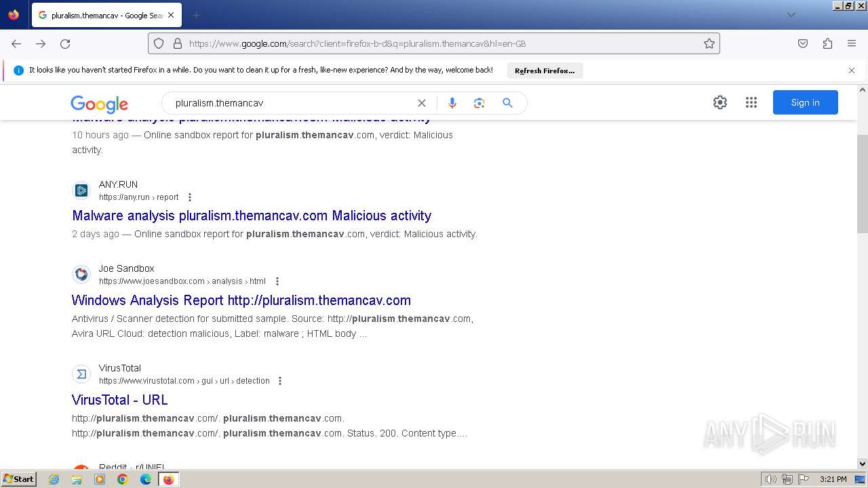Click the VirusTotal site favicon
The image size is (868, 488).
(x=81, y=374)
